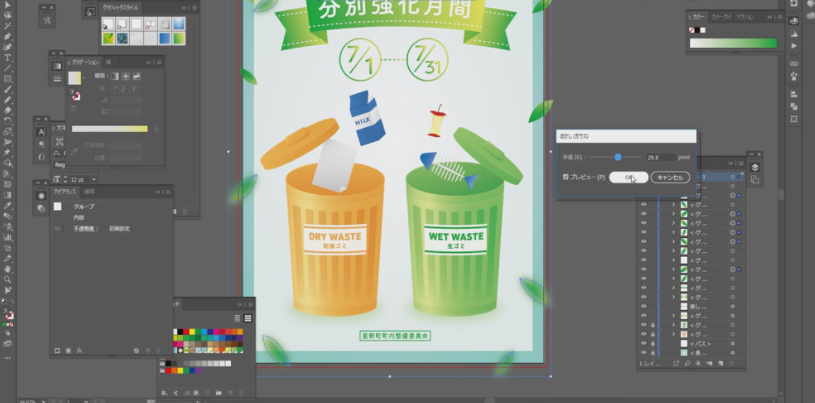Open the 12 pt font size dropdown
Image resolution: width=815 pixels, height=403 pixels.
coord(95,179)
